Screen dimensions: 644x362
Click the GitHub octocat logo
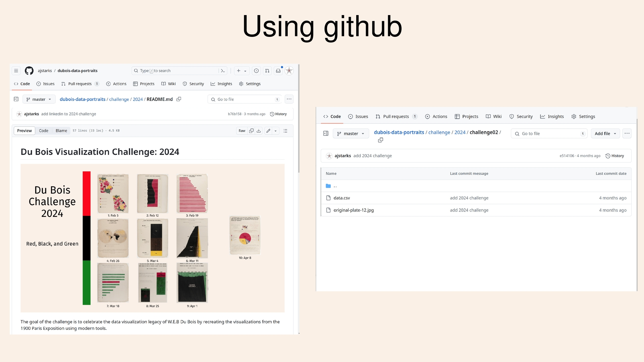(x=29, y=71)
